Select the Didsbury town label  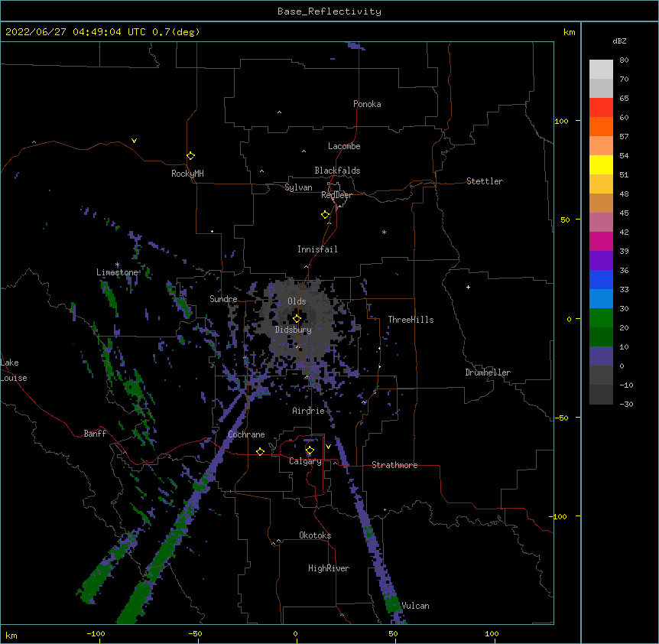[294, 330]
